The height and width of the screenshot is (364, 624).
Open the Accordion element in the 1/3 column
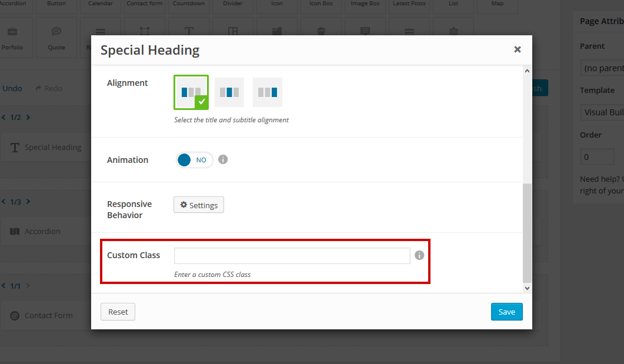click(x=47, y=232)
